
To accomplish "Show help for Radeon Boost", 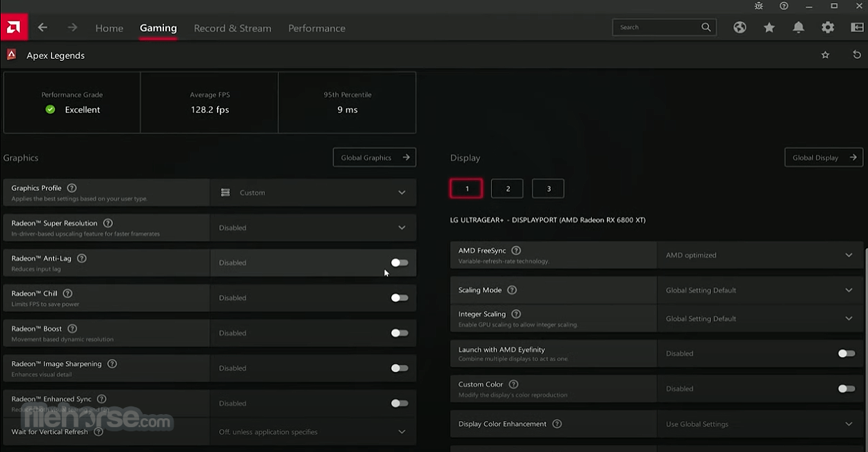I will [72, 329].
